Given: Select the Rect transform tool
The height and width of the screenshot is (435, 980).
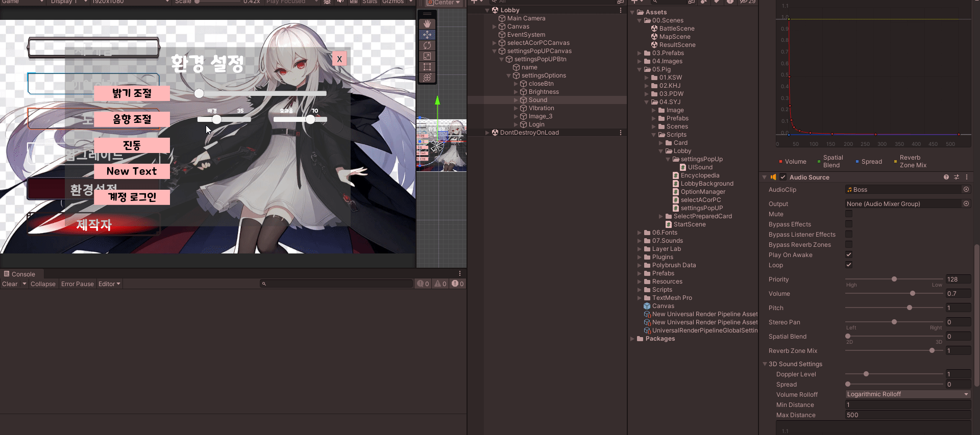Looking at the screenshot, I should [x=427, y=67].
